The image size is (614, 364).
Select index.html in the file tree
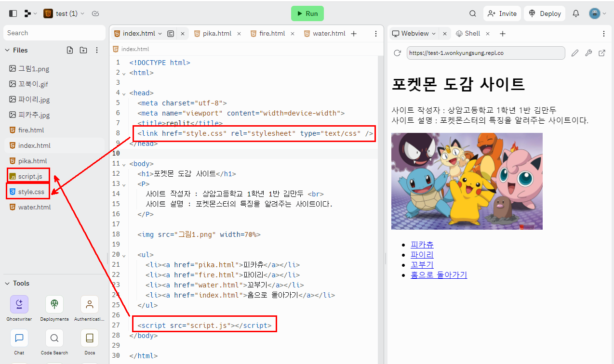click(54, 145)
